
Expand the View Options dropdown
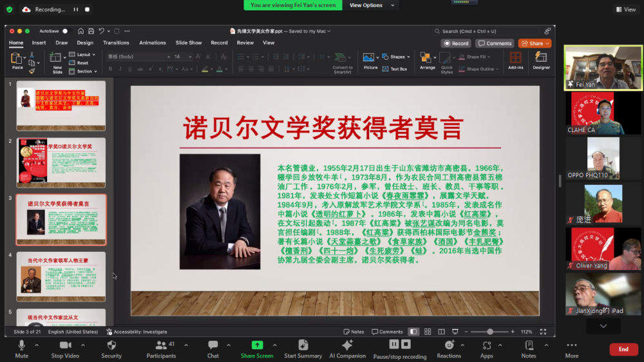(366, 5)
